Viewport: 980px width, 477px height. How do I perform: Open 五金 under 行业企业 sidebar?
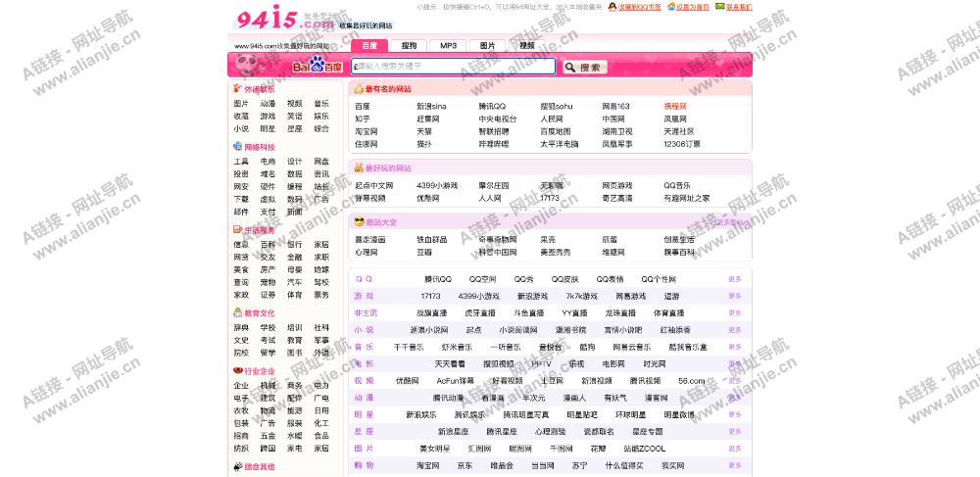(268, 435)
